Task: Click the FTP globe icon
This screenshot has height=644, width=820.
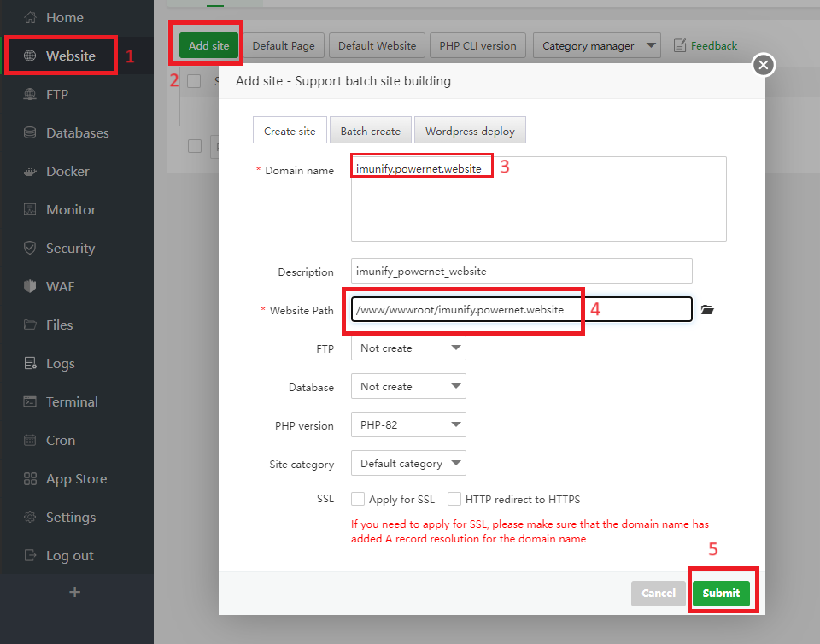Action: (x=31, y=94)
